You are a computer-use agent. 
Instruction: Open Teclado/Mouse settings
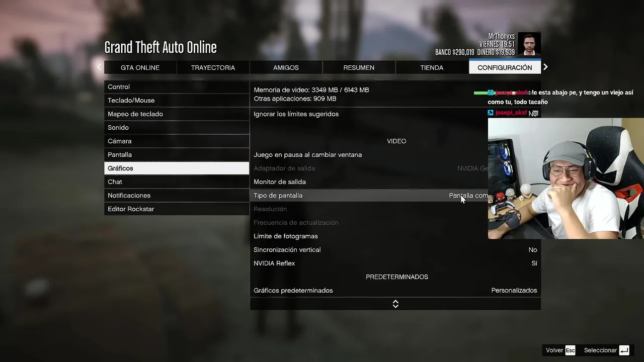[x=177, y=101]
